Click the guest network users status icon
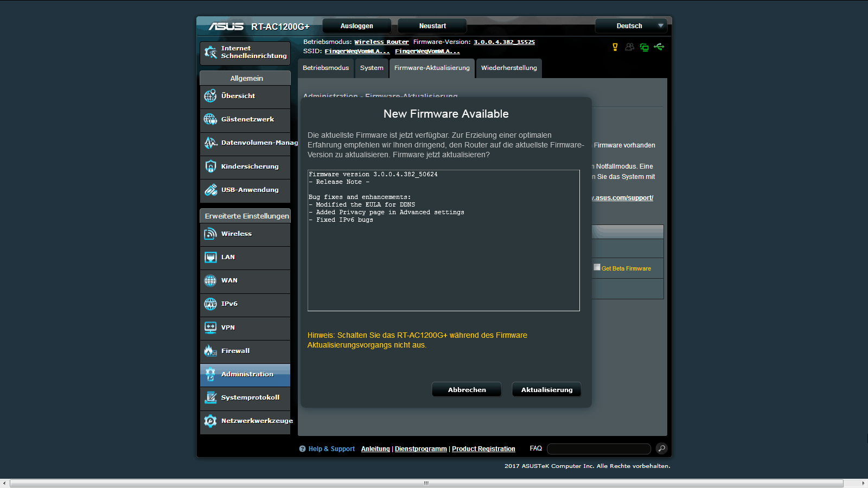 click(x=629, y=47)
